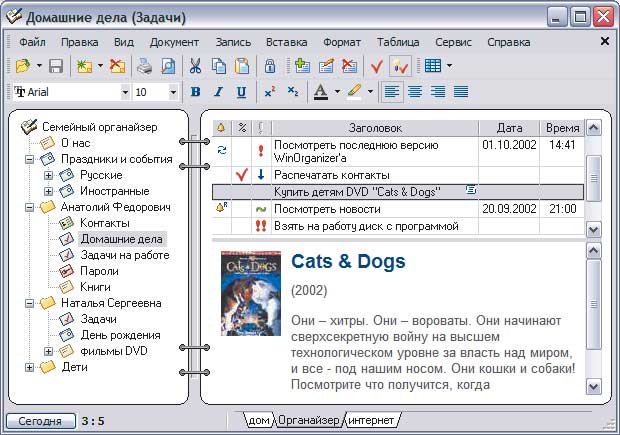The width and height of the screenshot is (620, 435).
Task: Toggle the highlighted hide-completed tasks button
Action: (x=400, y=66)
